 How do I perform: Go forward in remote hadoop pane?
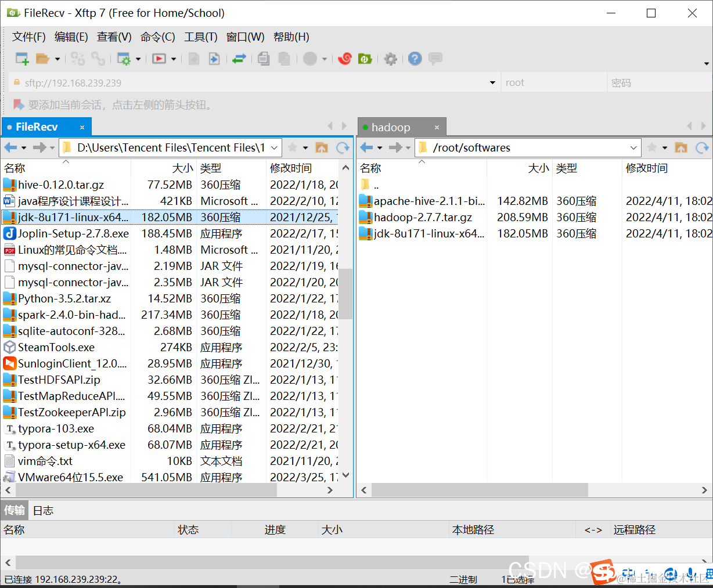pyautogui.click(x=395, y=147)
